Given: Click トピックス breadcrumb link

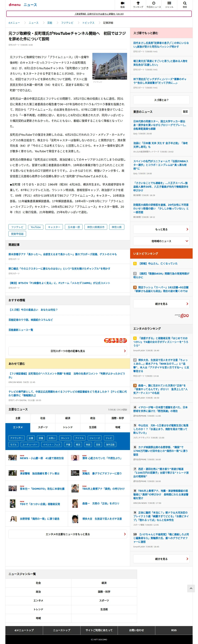Looking at the screenshot, I should [x=88, y=23].
